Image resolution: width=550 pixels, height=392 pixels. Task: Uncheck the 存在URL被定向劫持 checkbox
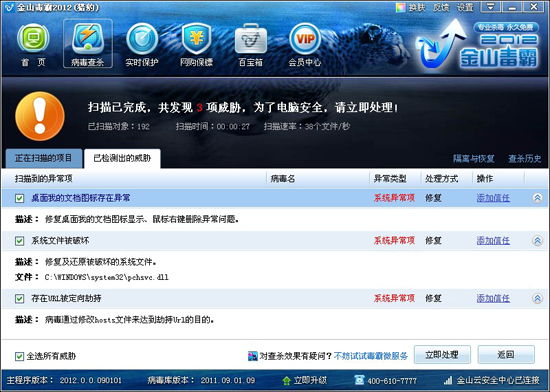20,299
